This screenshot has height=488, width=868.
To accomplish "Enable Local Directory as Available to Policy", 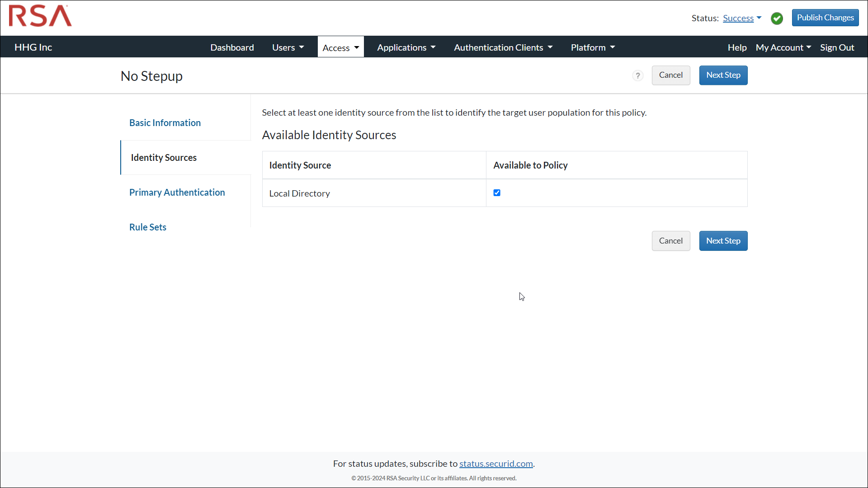I will 497,192.
